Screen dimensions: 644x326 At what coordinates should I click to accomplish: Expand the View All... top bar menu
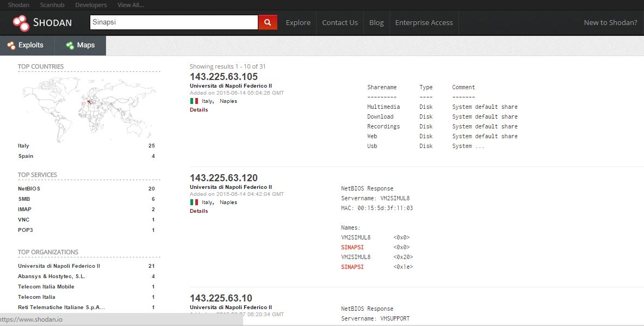(131, 5)
